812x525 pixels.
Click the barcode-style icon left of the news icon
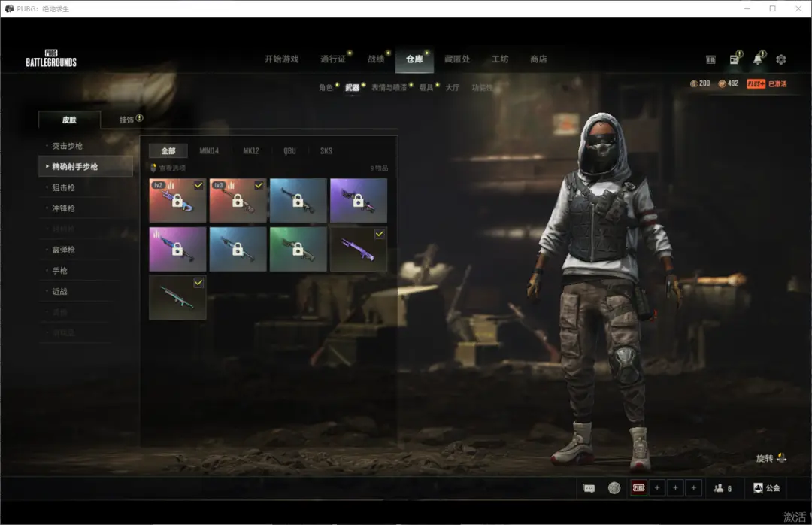pyautogui.click(x=710, y=59)
